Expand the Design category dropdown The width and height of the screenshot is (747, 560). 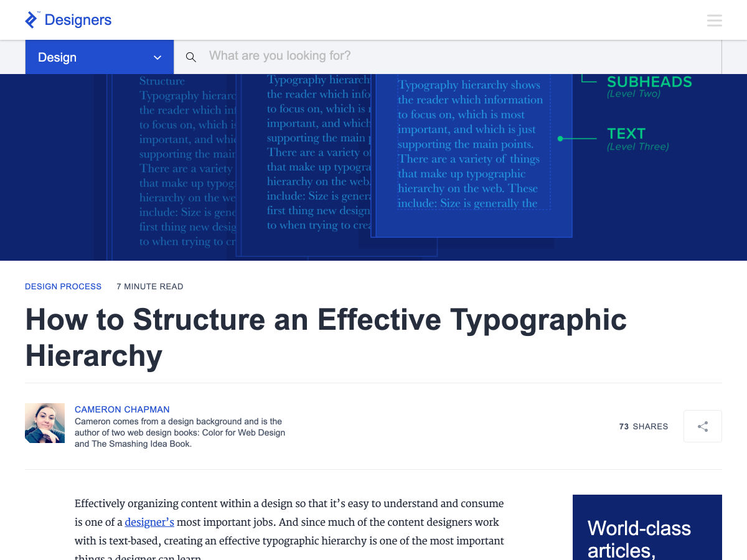click(x=99, y=57)
